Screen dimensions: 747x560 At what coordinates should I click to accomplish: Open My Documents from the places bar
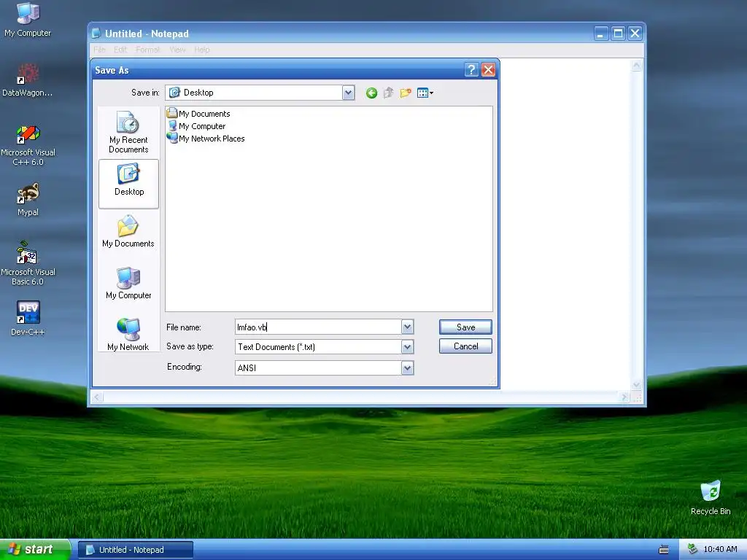(x=128, y=231)
